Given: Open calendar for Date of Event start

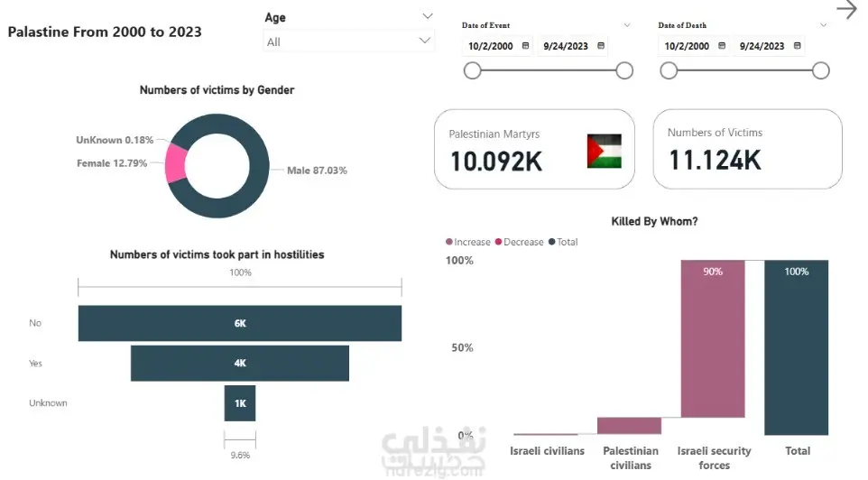Looking at the screenshot, I should point(525,47).
